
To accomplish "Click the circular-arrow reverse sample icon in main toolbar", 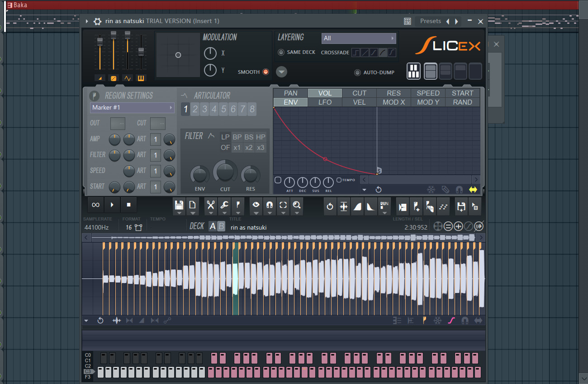I will click(330, 206).
